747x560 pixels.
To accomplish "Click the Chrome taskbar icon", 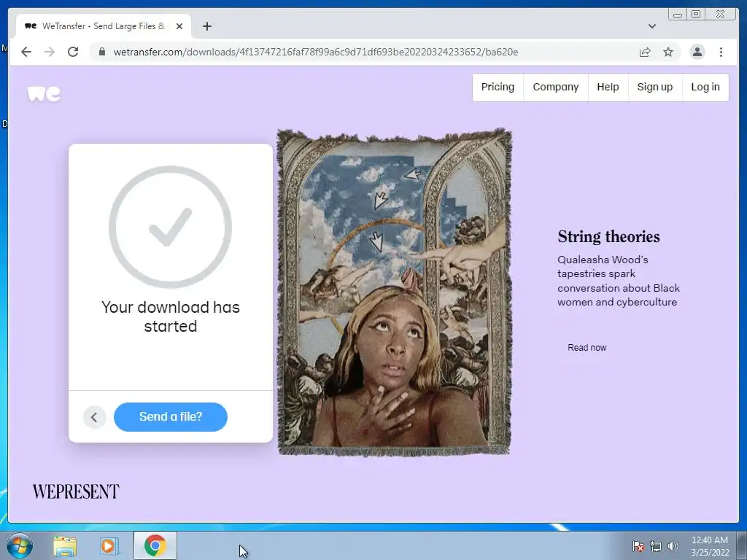I will (x=155, y=545).
